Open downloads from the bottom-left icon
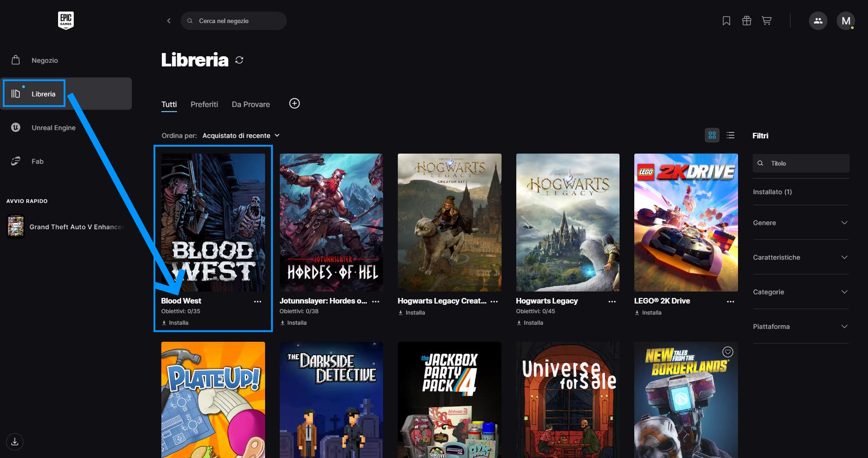The height and width of the screenshot is (458, 868). (x=15, y=441)
